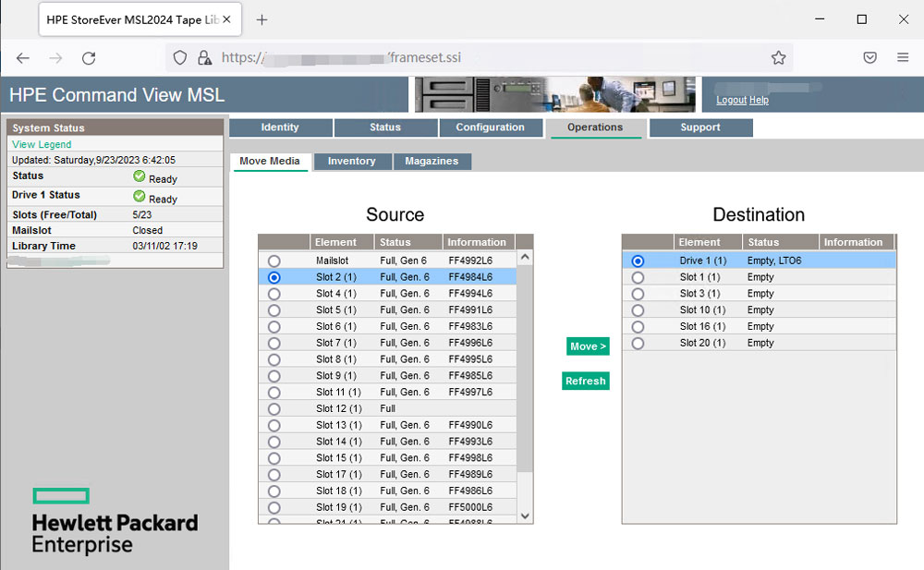Viewport: 924px width, 570px height.
Task: Click the Logout link
Action: (x=731, y=100)
